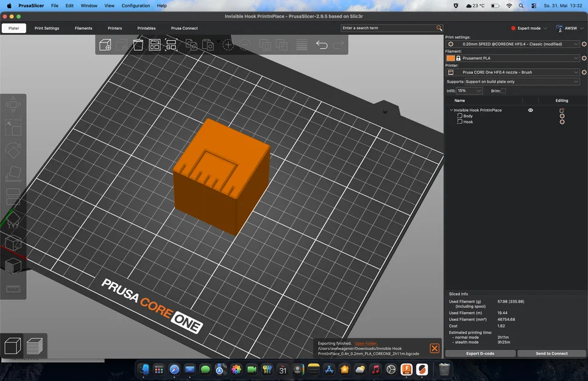Click orange filament color swatch
588x381 pixels.
(x=450, y=58)
